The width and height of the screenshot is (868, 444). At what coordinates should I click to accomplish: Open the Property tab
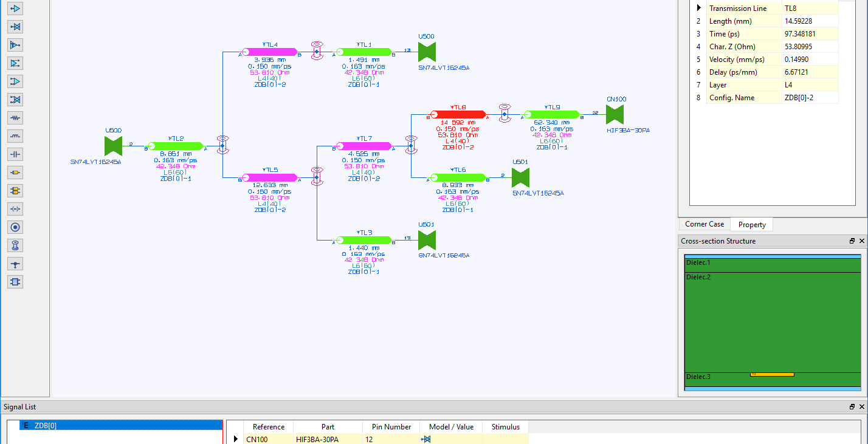(752, 225)
